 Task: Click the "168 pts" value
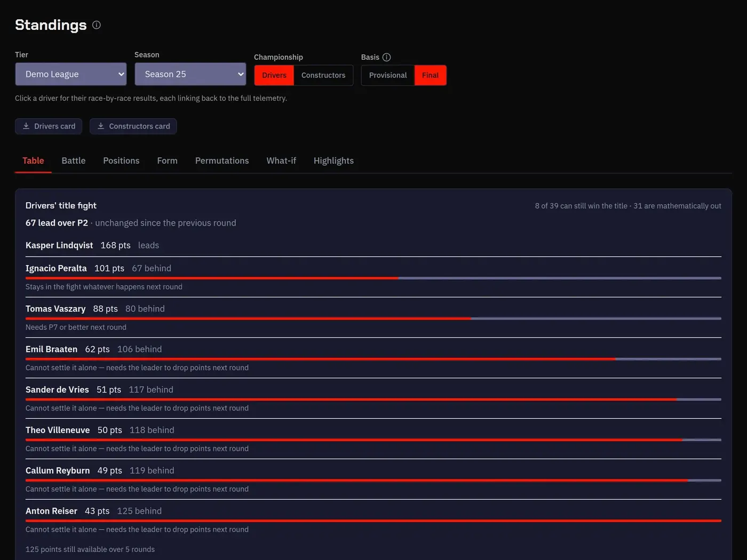[115, 245]
